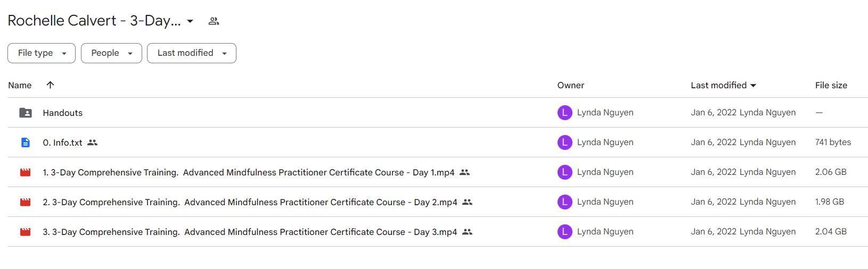Click the blue document icon for 0. Info.txt
Image resolution: width=868 pixels, height=269 pixels.
(26, 142)
